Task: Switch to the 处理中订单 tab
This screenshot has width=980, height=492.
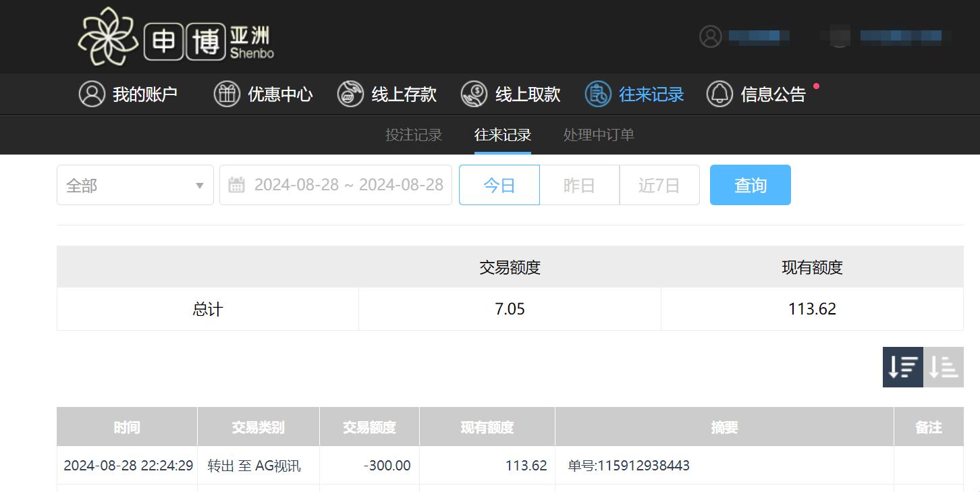Action: click(598, 135)
